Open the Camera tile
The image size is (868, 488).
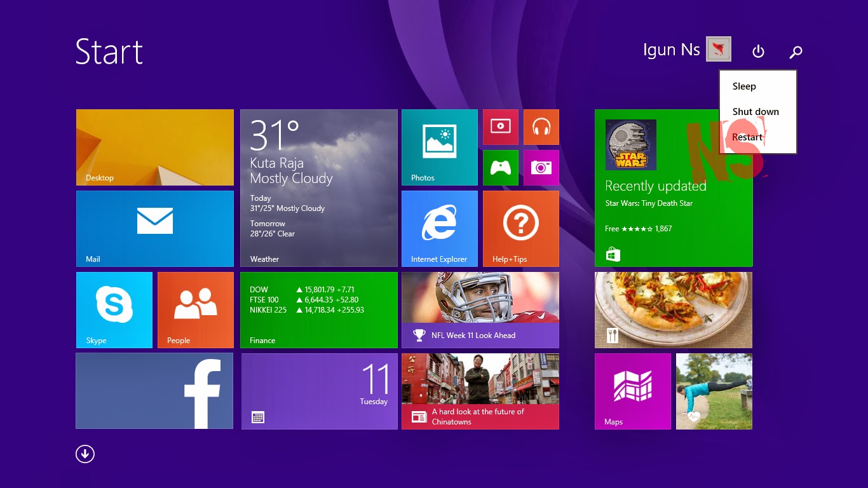click(x=541, y=168)
